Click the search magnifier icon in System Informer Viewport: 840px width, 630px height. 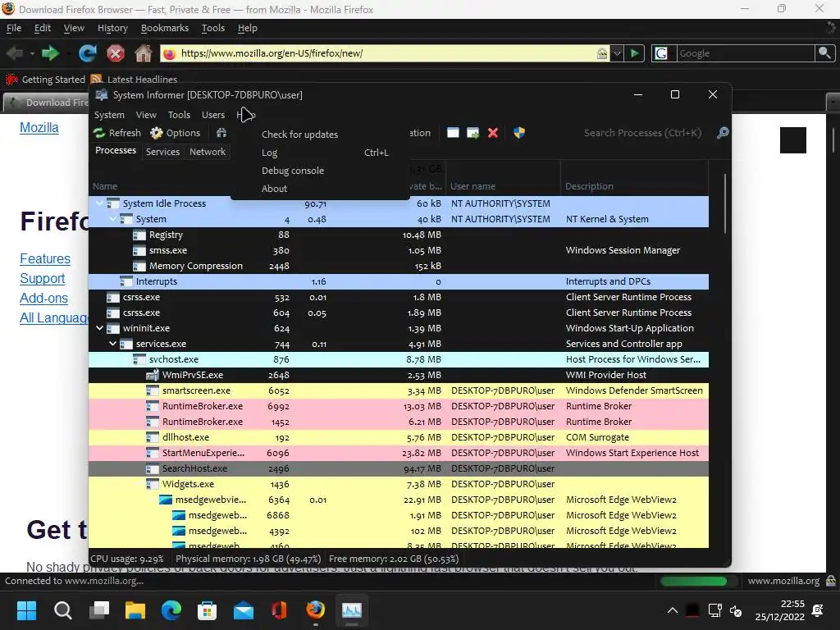coord(723,133)
